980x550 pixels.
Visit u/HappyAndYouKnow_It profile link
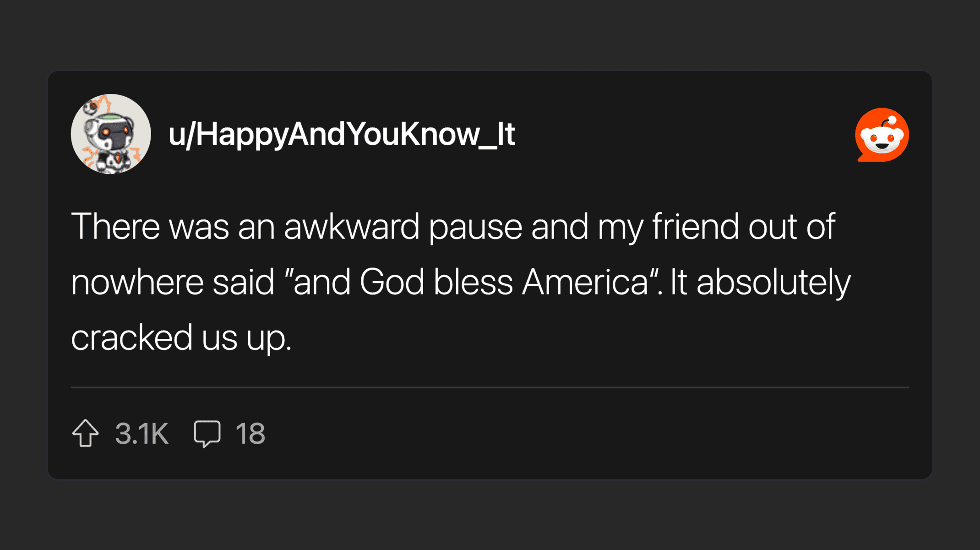342,134
